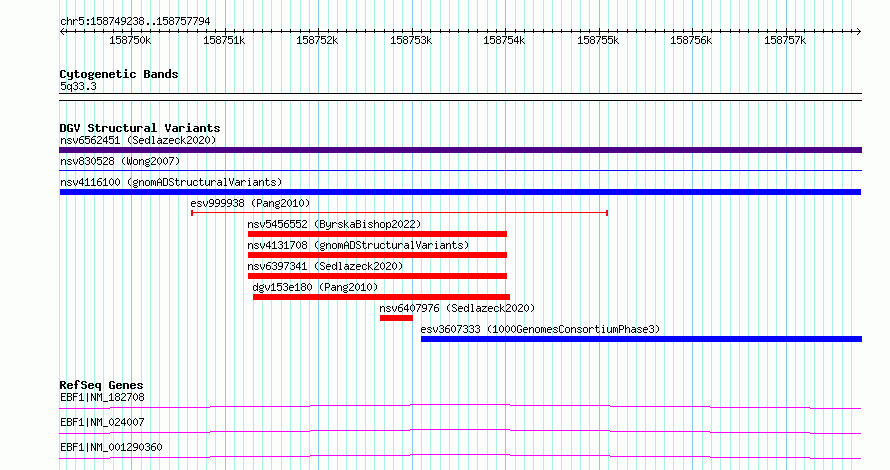The width and height of the screenshot is (890, 470).
Task: Click esv3607333 (1000GenomesConsortiumPhase3) label
Action: [540, 329]
